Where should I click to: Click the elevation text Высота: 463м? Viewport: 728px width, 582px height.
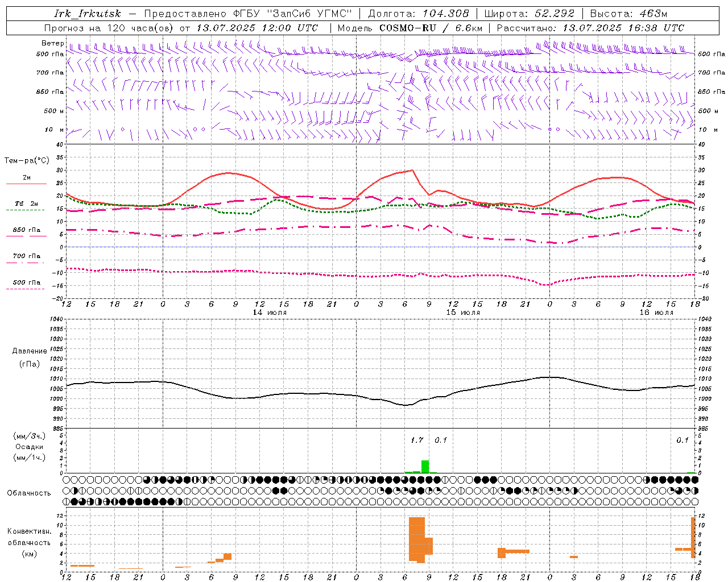coord(628,14)
